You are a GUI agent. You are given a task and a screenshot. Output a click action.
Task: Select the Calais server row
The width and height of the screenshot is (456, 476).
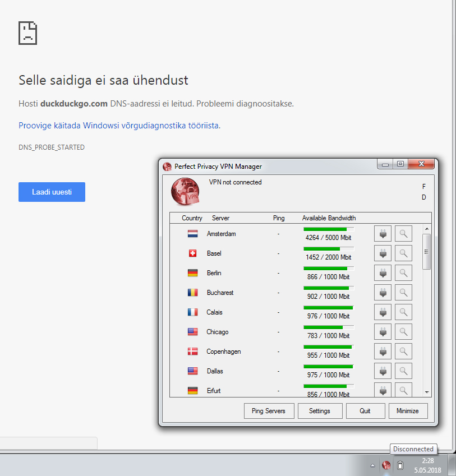tap(296, 312)
